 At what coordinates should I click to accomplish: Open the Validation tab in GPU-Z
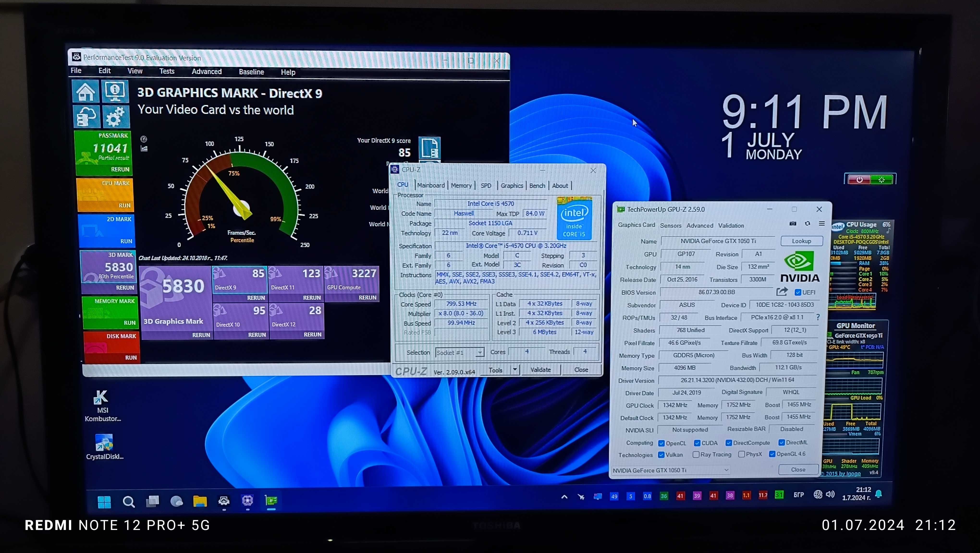click(x=731, y=225)
